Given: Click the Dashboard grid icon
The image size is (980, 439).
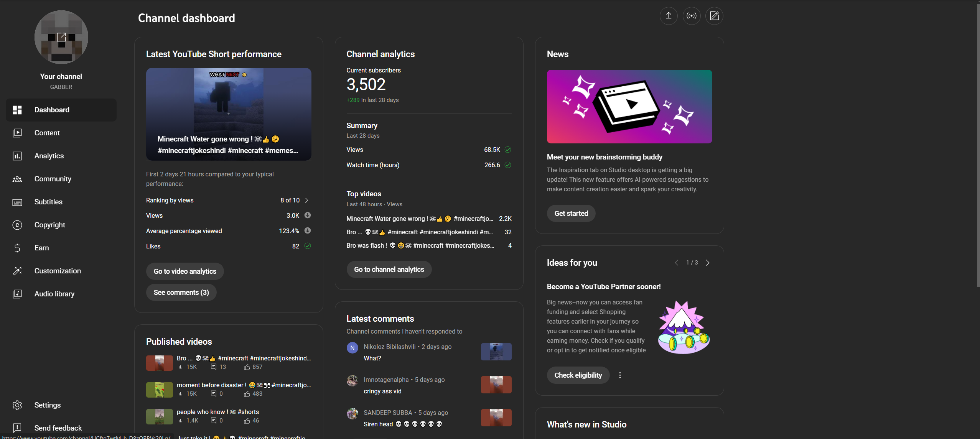Looking at the screenshot, I should click(x=17, y=110).
